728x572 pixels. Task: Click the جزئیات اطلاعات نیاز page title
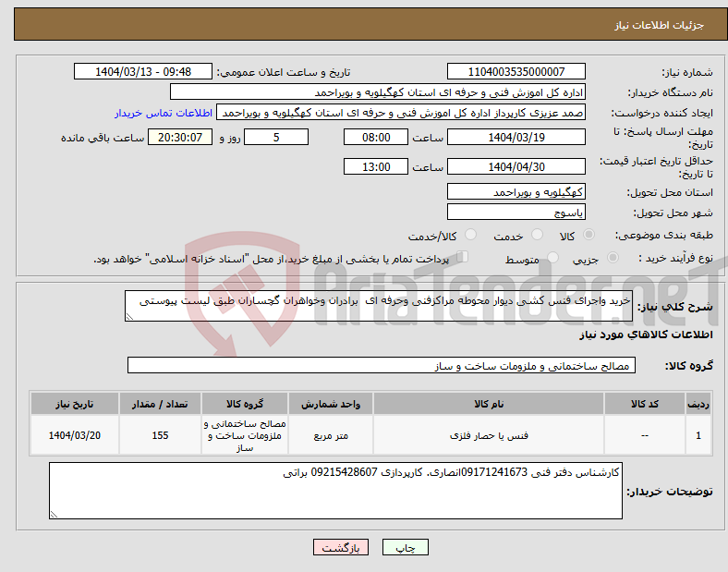[660, 25]
